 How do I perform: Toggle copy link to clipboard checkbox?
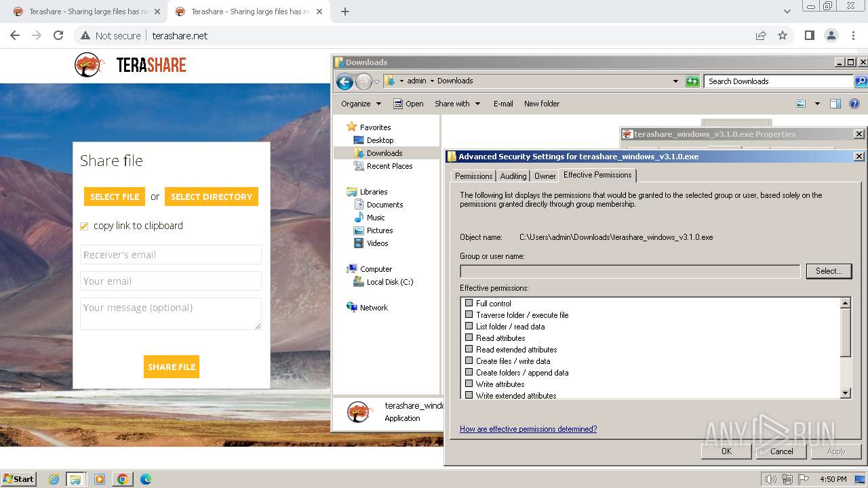tap(84, 226)
